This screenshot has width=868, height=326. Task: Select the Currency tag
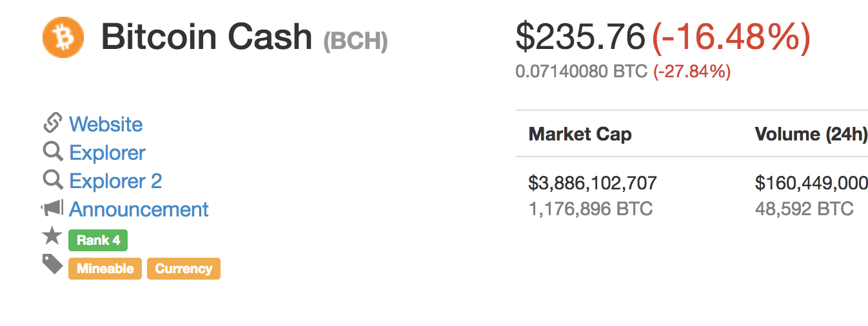click(184, 269)
